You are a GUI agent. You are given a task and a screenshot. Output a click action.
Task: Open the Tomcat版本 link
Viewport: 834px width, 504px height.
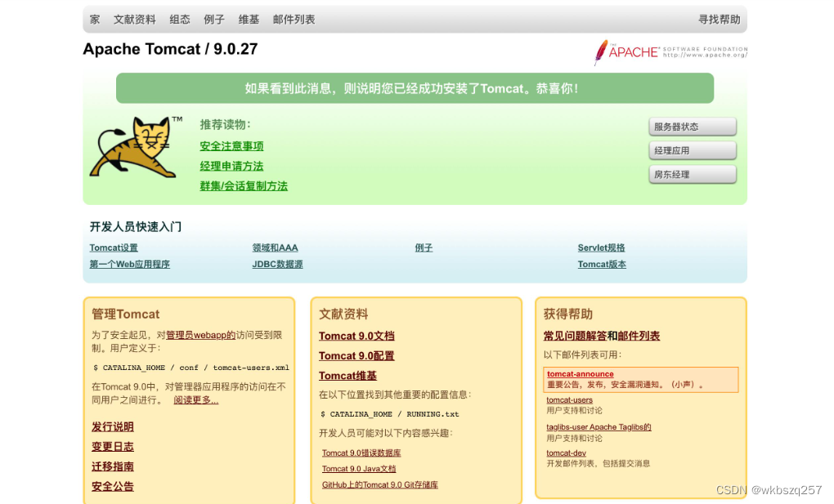(x=602, y=264)
